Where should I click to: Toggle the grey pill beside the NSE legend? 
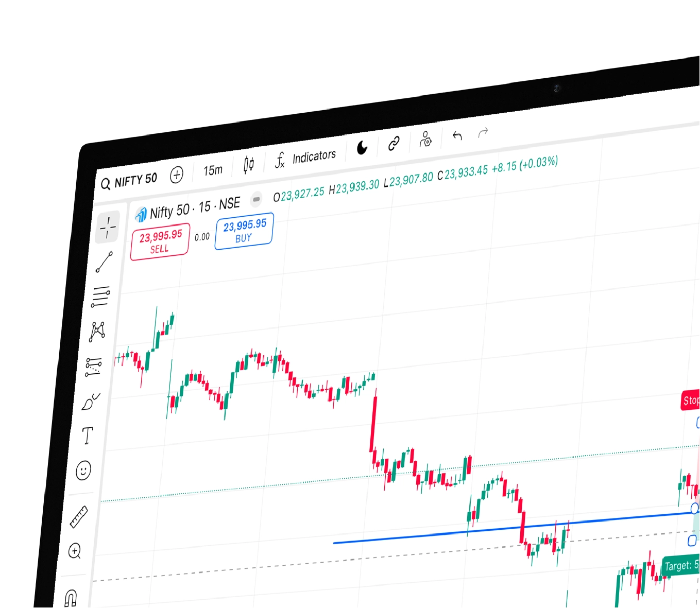coord(256,199)
